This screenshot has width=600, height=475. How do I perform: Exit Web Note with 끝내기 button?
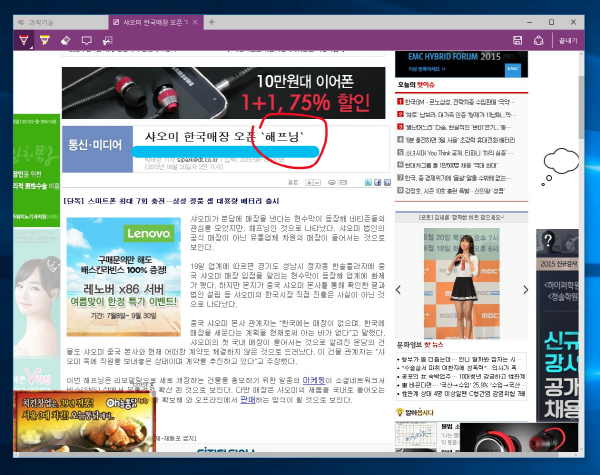[568, 41]
